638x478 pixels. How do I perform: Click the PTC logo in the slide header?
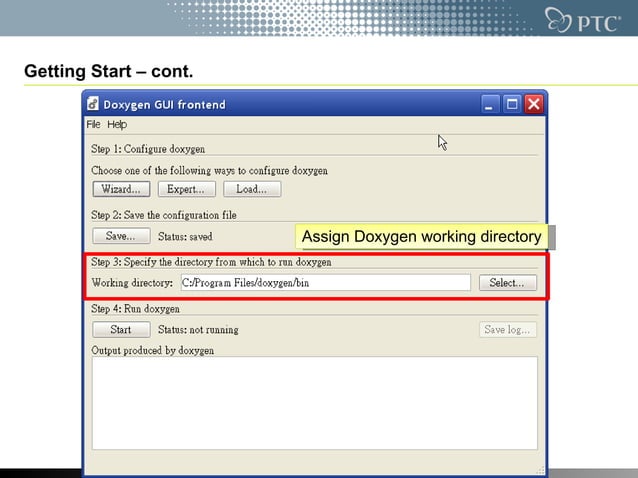[583, 20]
